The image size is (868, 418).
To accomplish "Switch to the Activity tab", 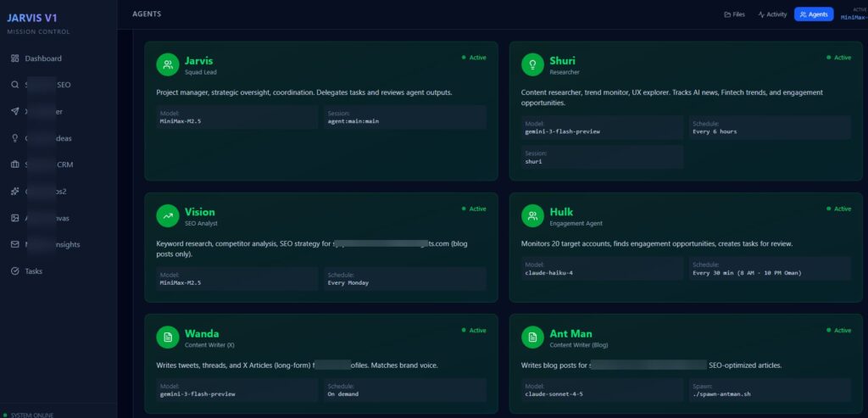I will click(772, 14).
